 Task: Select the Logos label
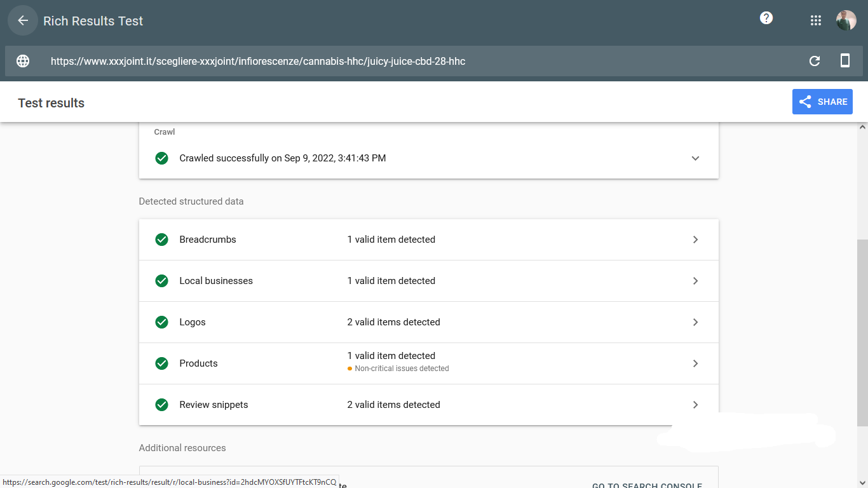click(x=193, y=322)
